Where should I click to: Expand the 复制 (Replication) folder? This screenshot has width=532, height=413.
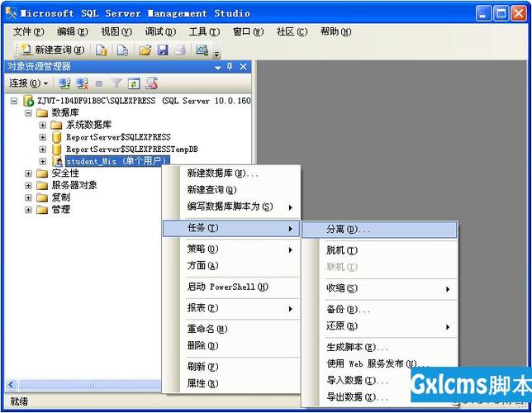28,198
